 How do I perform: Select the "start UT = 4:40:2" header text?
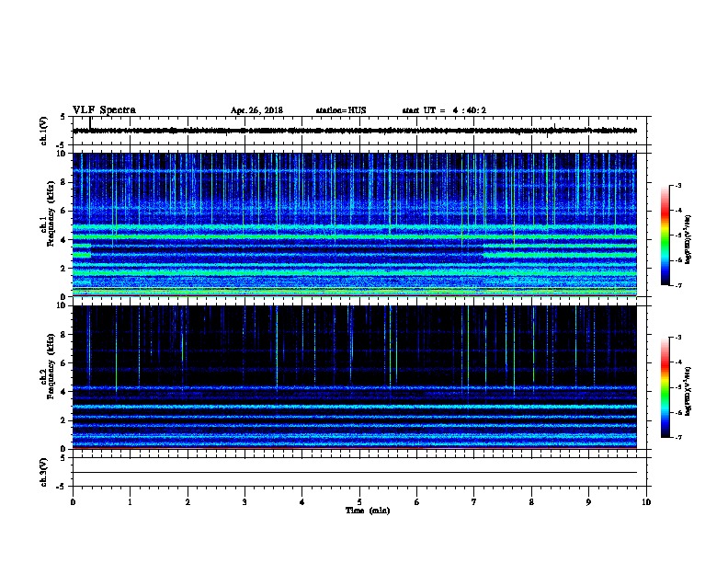tap(444, 110)
